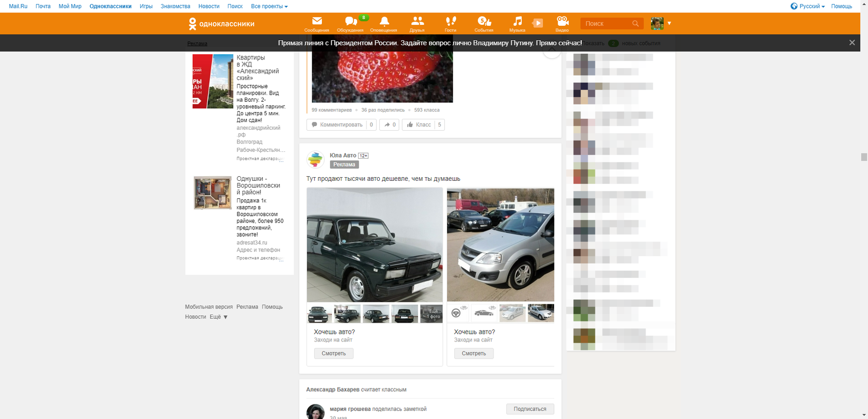Viewport: 868px width, 419px height.
Task: Click Смотреть under silver car
Action: point(474,353)
